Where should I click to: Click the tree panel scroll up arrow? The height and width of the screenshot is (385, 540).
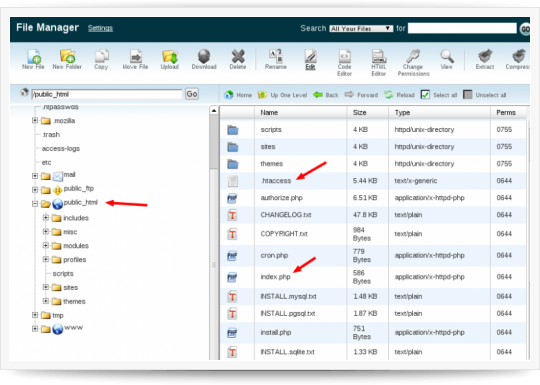[x=214, y=111]
